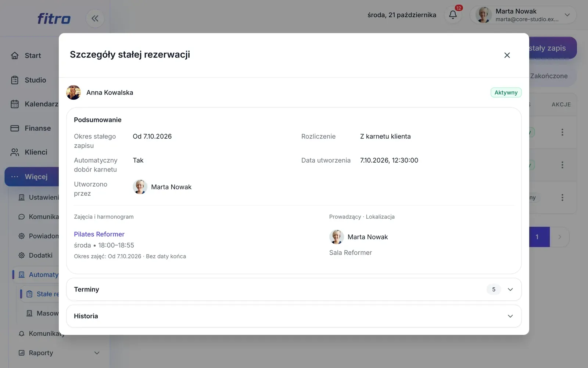Screen dimensions: 588x368
Task: Click the Ustawienia building icon
Action: (x=22, y=198)
